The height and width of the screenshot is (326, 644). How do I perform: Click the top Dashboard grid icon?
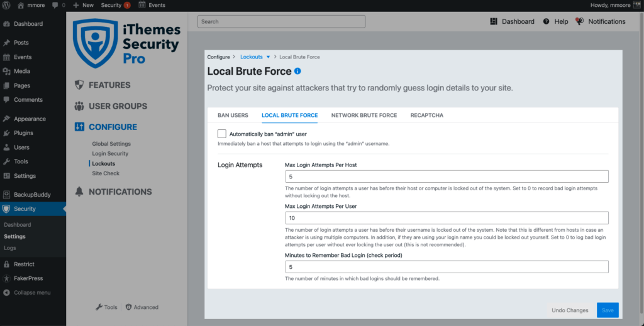(x=494, y=21)
